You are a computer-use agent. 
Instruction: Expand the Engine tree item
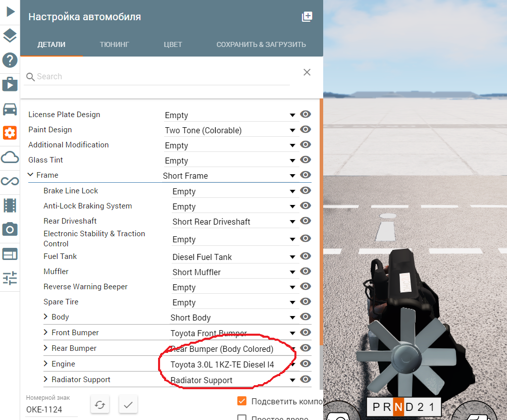tap(46, 364)
